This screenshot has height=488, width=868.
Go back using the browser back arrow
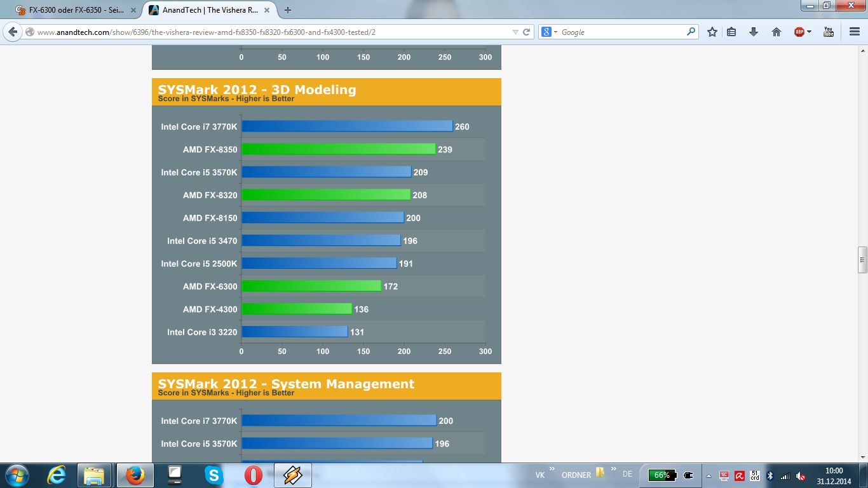click(13, 32)
